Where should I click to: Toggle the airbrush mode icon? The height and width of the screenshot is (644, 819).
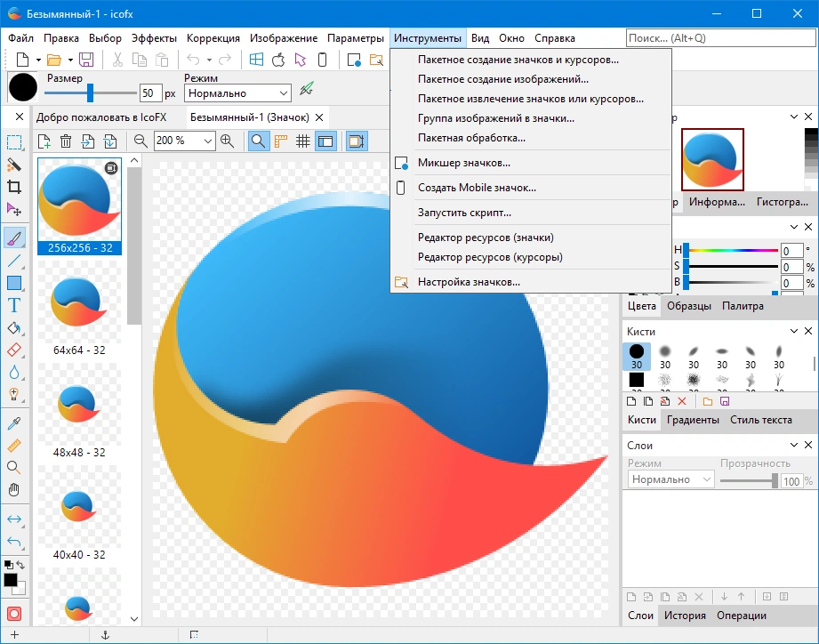307,89
